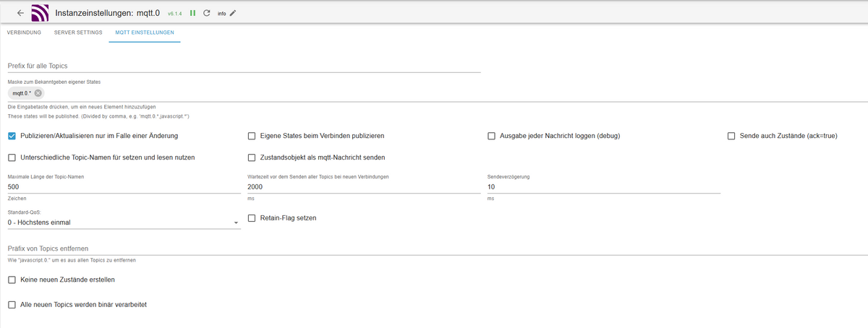This screenshot has height=328, width=868.
Task: Click the v6.1.4 version label
Action: click(176, 14)
